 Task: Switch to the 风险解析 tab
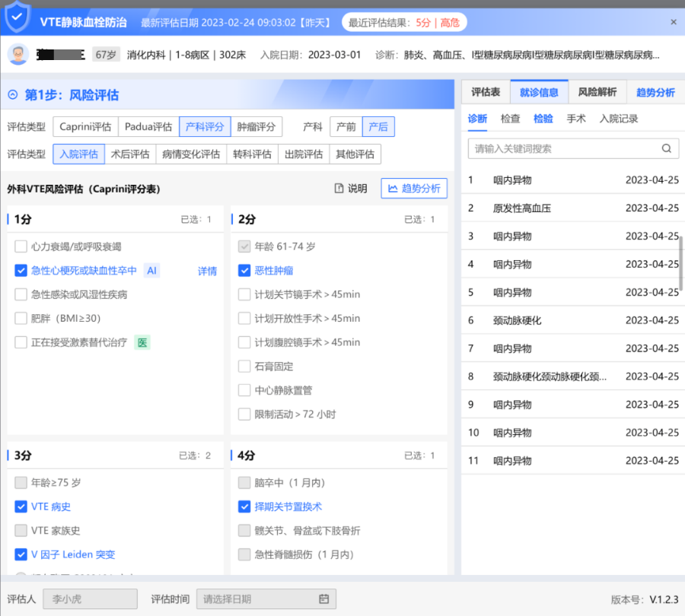[597, 92]
